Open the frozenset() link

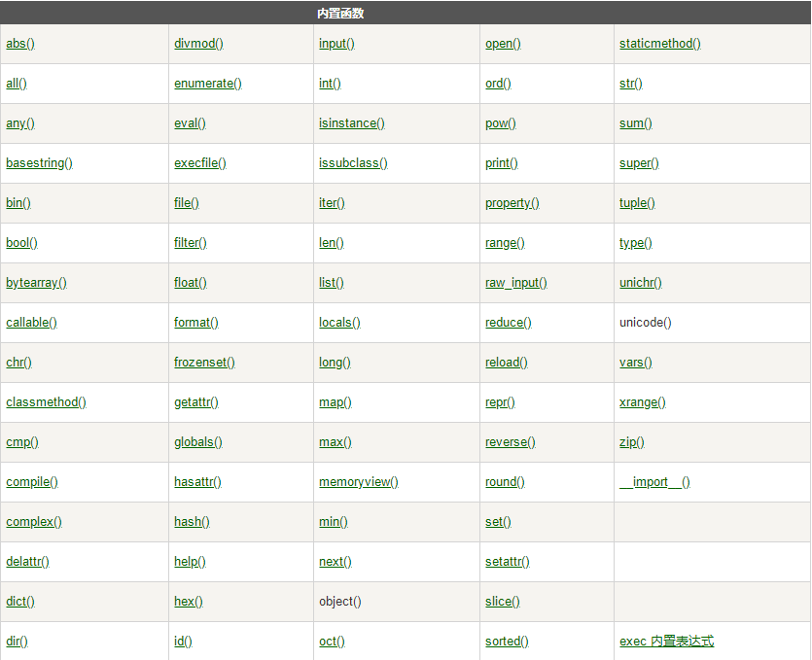204,363
